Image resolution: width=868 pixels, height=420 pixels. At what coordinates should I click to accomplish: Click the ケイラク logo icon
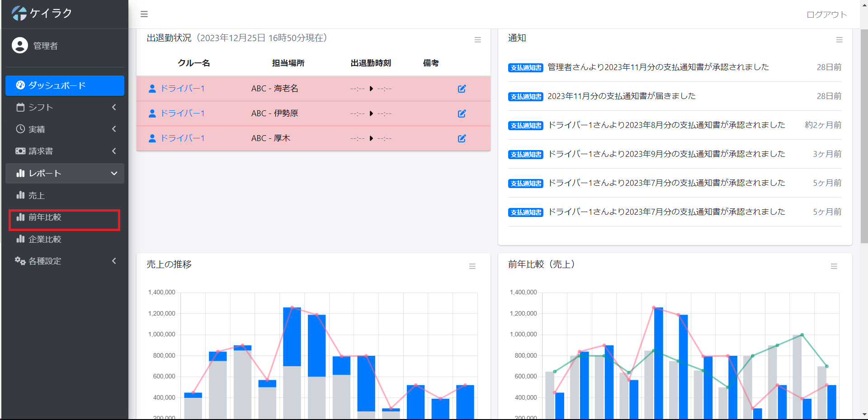click(x=19, y=13)
